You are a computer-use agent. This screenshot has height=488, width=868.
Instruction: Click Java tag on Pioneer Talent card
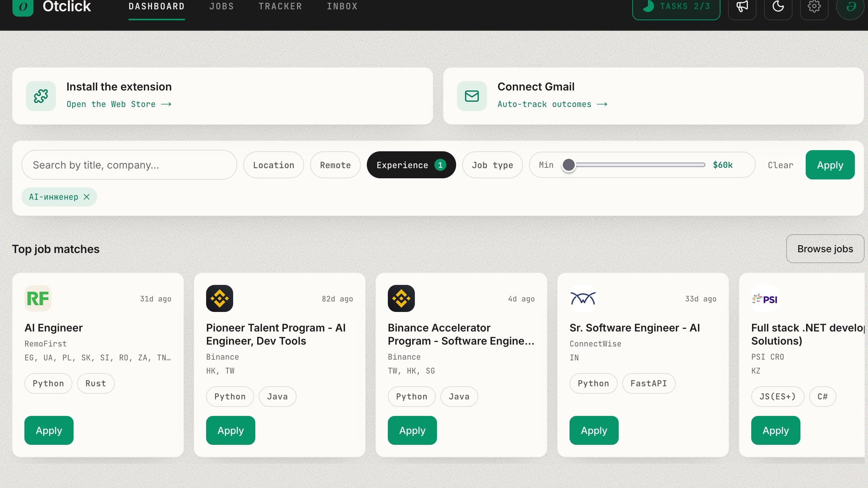[x=277, y=396]
